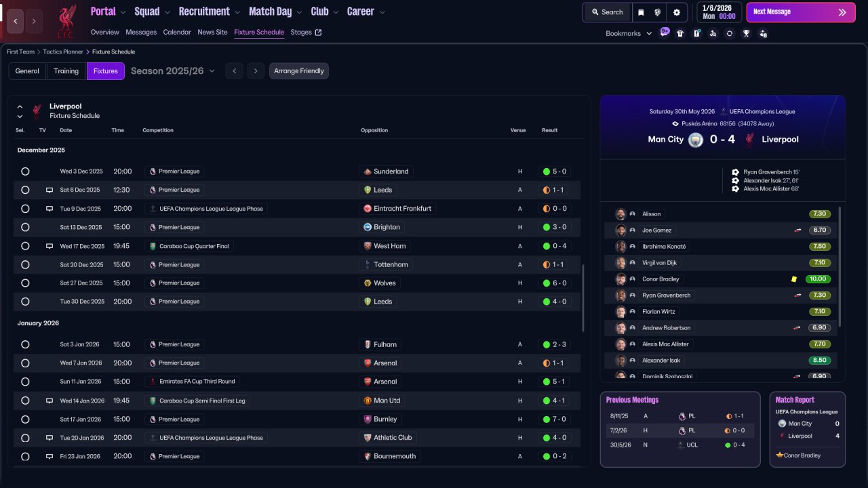Viewport: 868px width, 488px height.
Task: Click the scouting magnifier person bookmark icon
Action: tap(713, 33)
